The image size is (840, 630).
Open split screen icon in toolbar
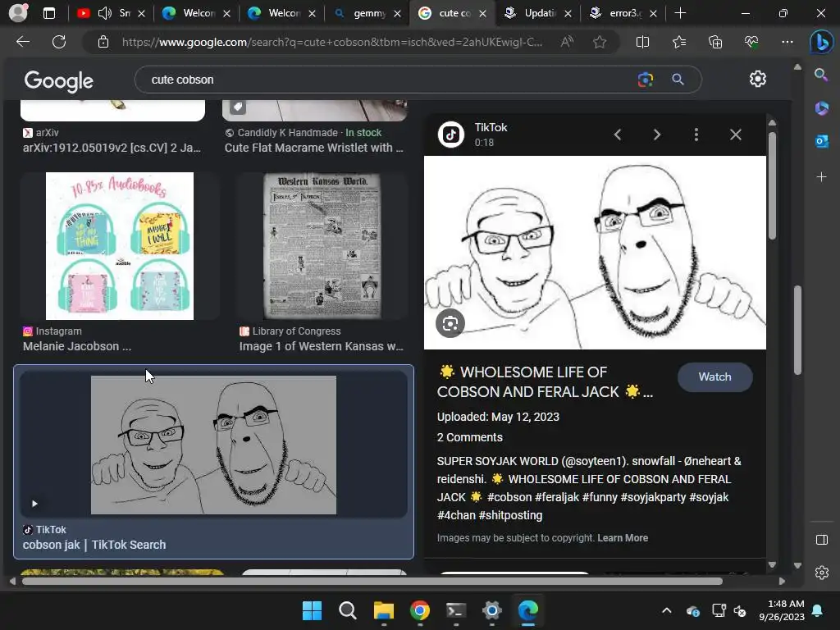click(642, 42)
